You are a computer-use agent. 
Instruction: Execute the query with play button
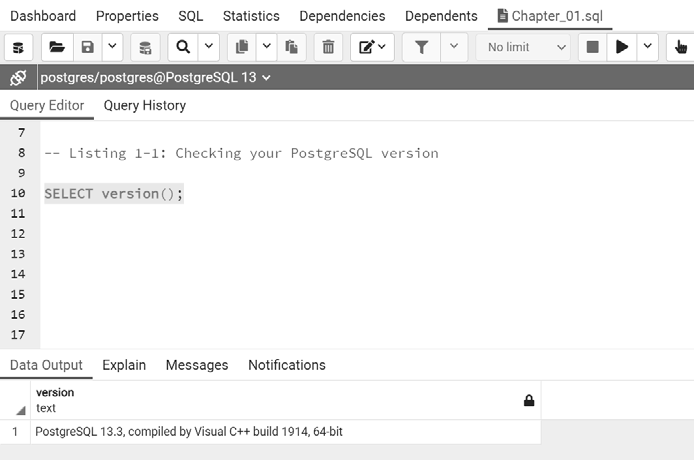tap(622, 47)
